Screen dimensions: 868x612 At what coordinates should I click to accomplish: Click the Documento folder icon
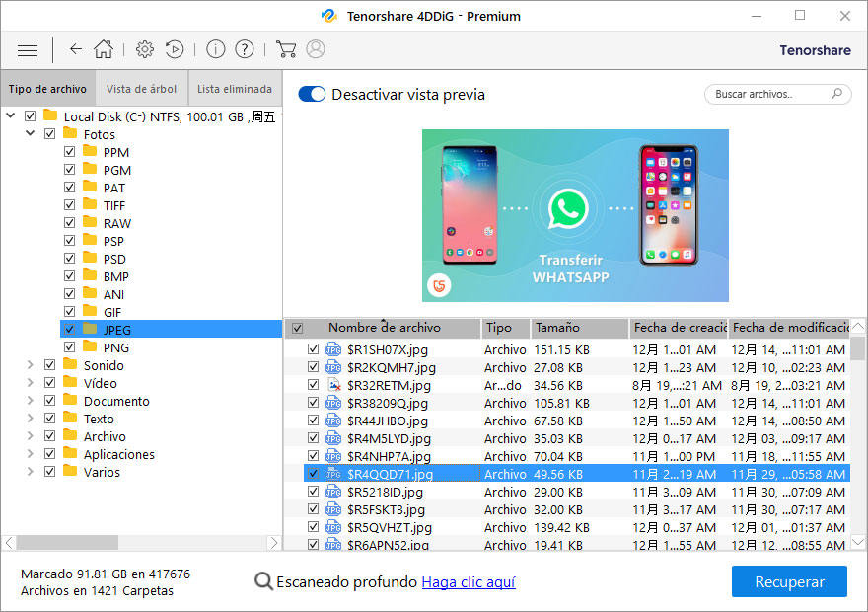pyautogui.click(x=70, y=400)
